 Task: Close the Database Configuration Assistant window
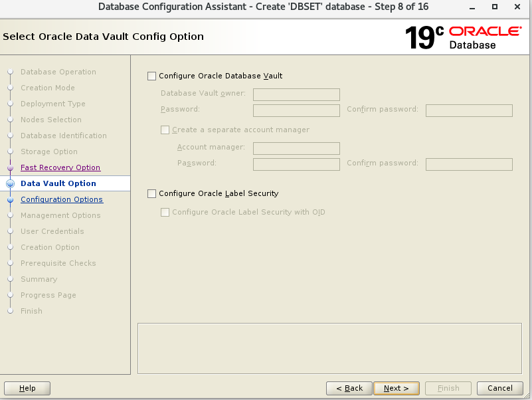[517, 7]
